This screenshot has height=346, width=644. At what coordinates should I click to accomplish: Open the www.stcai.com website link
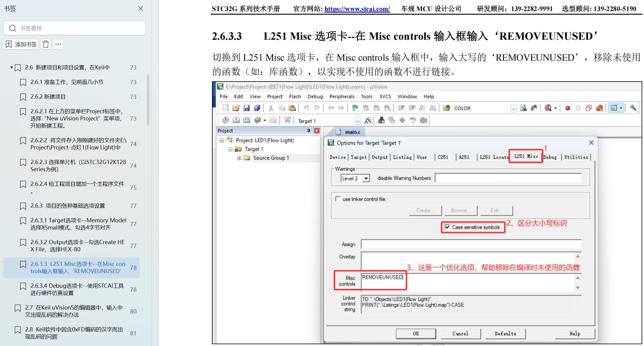tap(357, 9)
